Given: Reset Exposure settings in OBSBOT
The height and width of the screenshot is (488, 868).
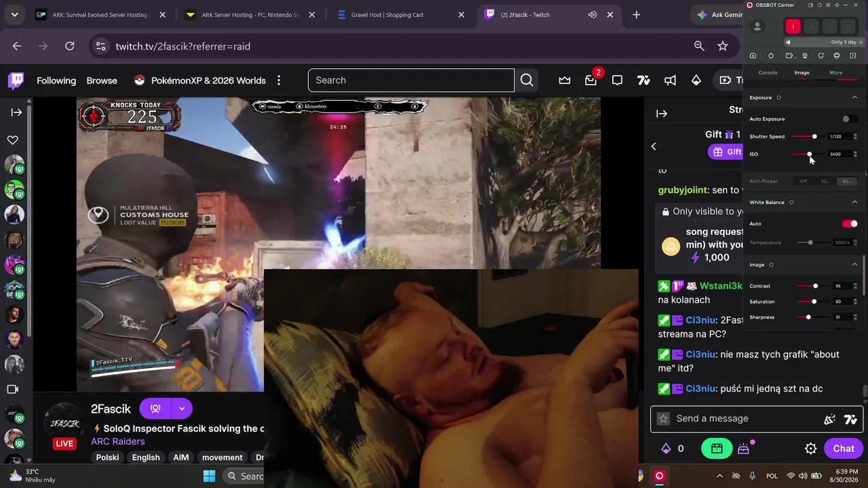Looking at the screenshot, I should click(778, 98).
